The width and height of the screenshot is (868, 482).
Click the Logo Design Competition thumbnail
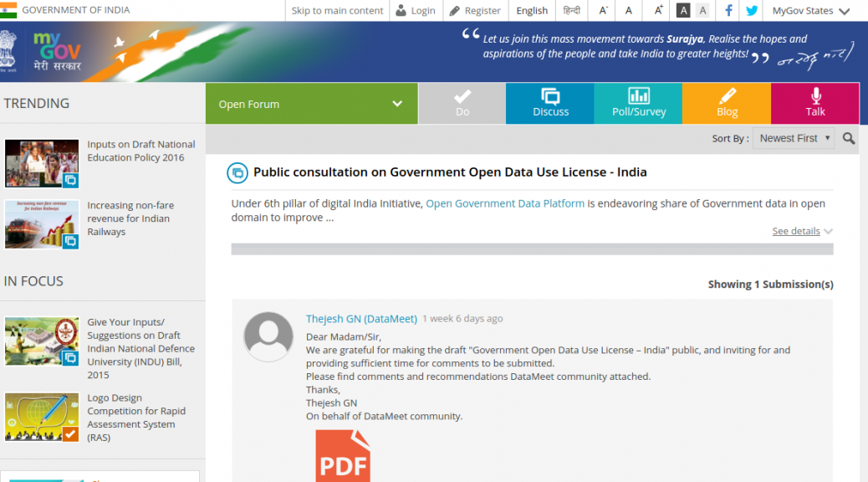pyautogui.click(x=42, y=418)
